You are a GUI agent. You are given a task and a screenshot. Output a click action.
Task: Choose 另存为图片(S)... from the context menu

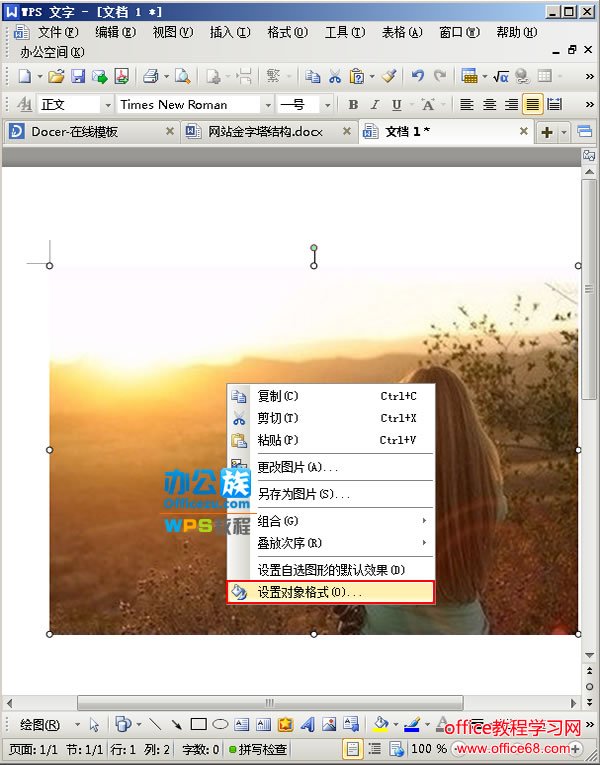click(331, 494)
